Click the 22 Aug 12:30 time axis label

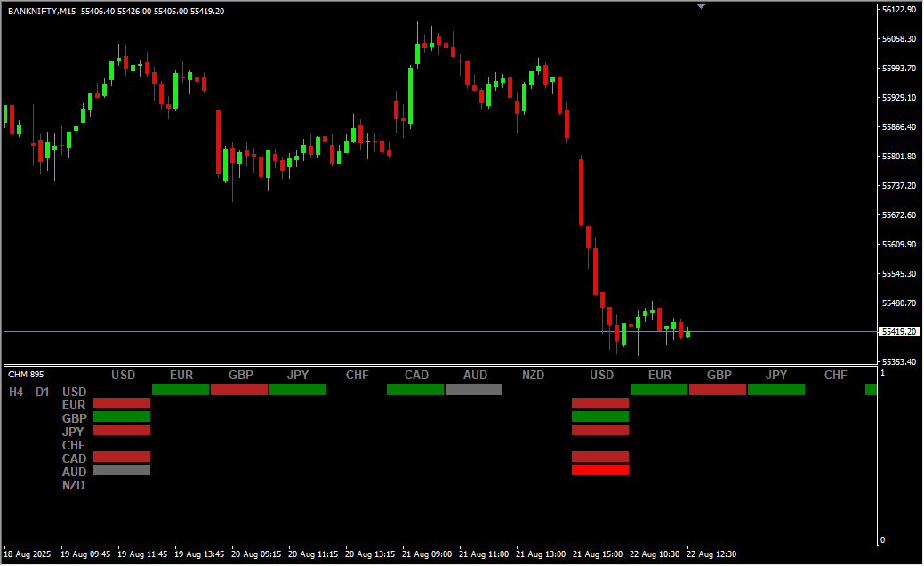(x=711, y=554)
